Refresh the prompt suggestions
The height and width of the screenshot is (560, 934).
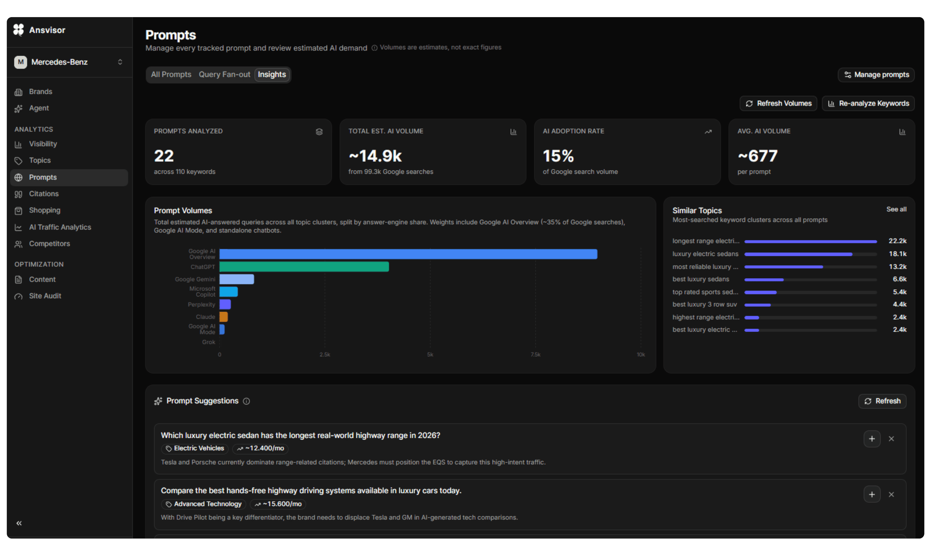tap(882, 401)
